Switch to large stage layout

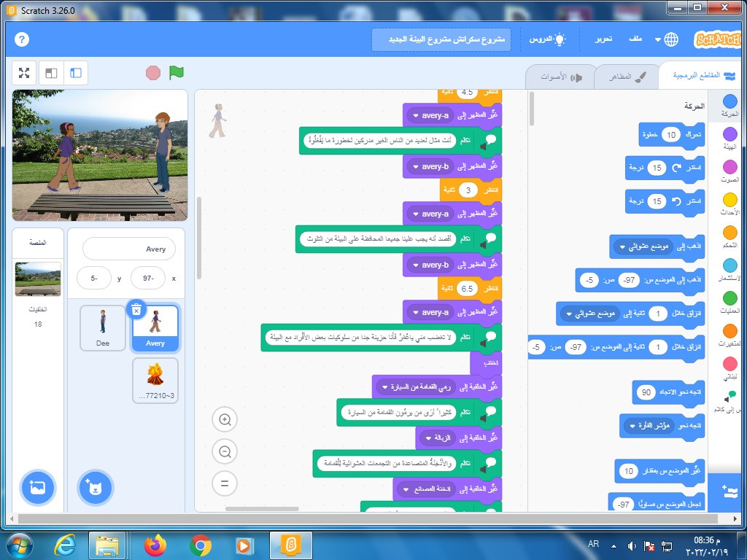[76, 73]
